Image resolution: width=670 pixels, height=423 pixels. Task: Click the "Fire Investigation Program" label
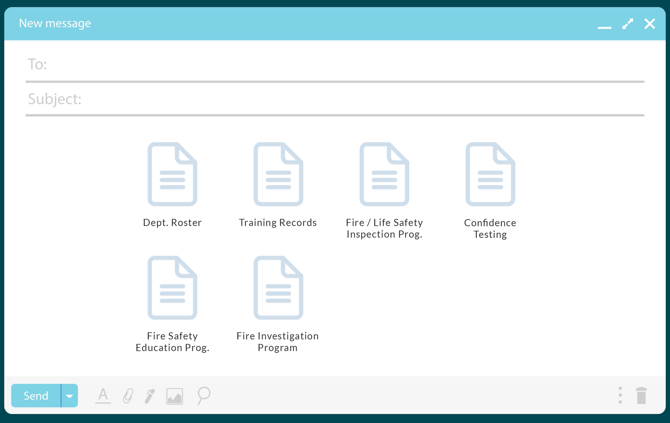pyautogui.click(x=278, y=342)
